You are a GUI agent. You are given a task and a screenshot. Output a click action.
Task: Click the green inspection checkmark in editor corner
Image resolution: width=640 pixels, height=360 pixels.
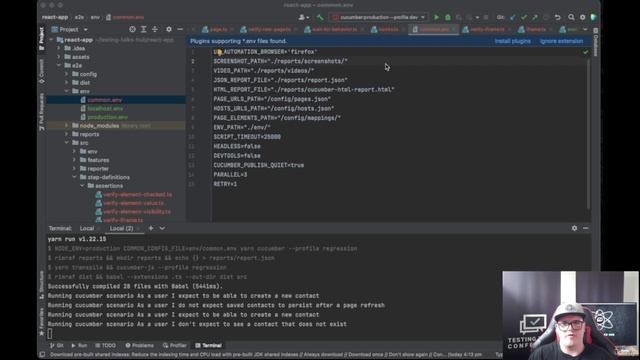click(x=586, y=52)
